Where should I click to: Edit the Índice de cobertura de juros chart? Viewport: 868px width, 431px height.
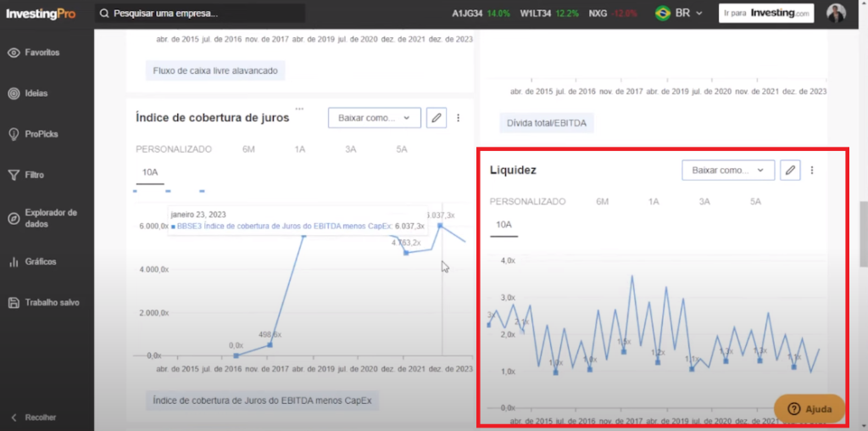click(437, 118)
